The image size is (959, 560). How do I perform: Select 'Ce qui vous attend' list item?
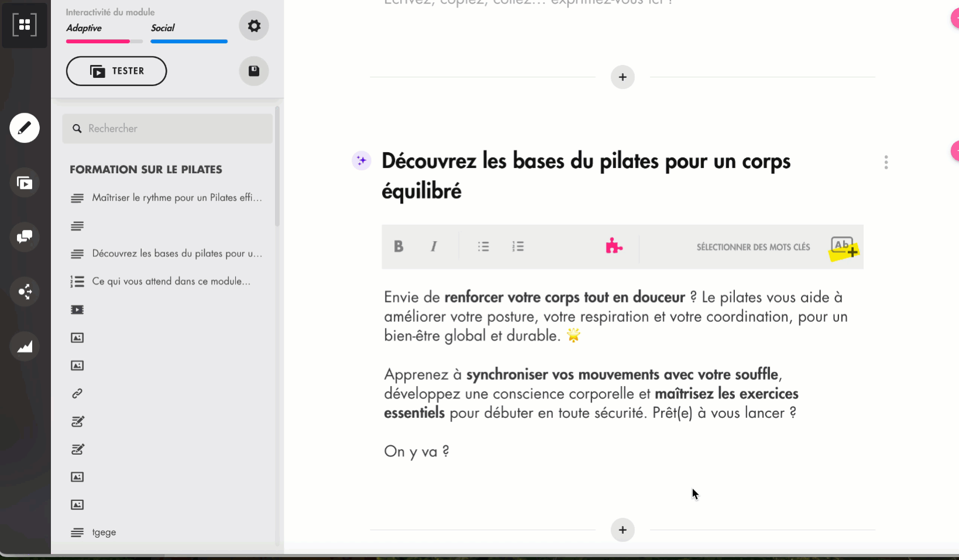tap(171, 281)
